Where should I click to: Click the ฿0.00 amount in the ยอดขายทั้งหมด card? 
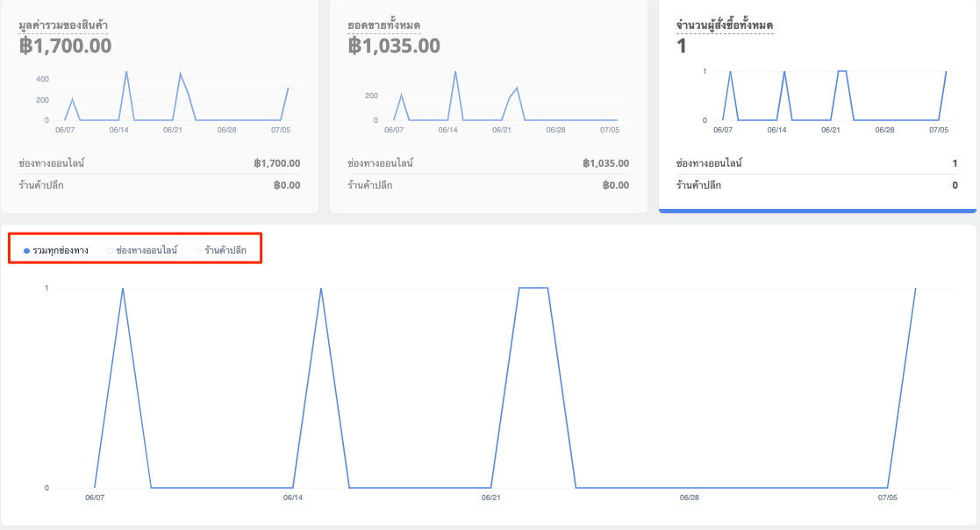(616, 185)
